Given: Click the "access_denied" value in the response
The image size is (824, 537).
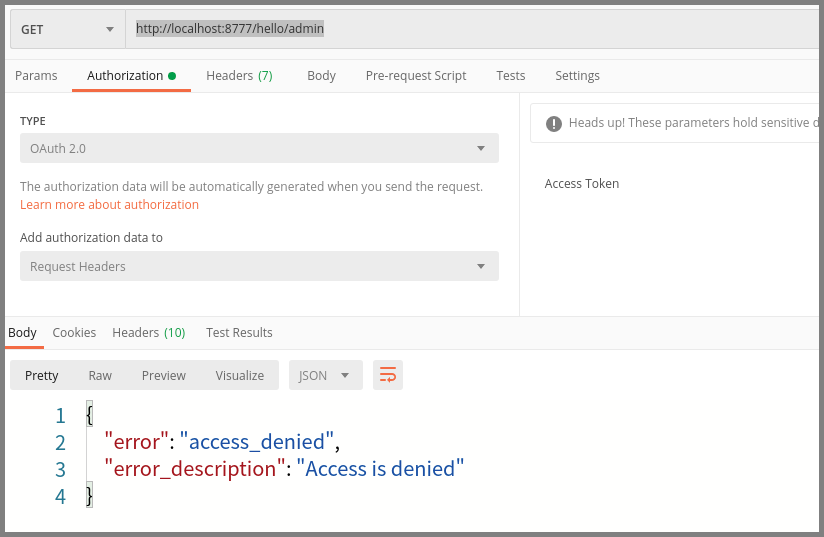Looking at the screenshot, I should point(257,441).
